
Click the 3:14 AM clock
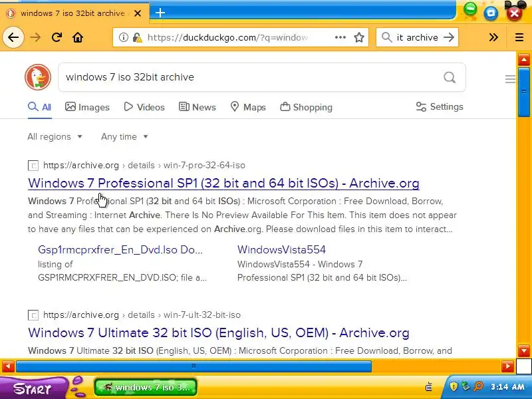tap(507, 386)
